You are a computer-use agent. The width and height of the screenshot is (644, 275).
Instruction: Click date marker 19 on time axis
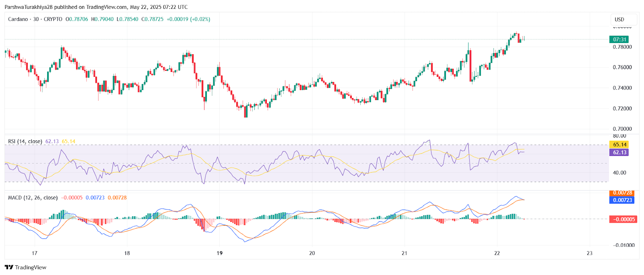(x=219, y=253)
